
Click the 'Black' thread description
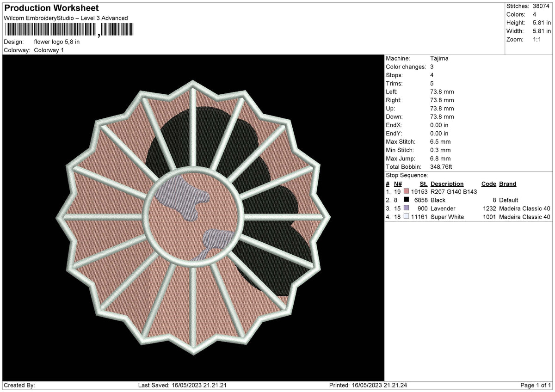[x=438, y=200]
